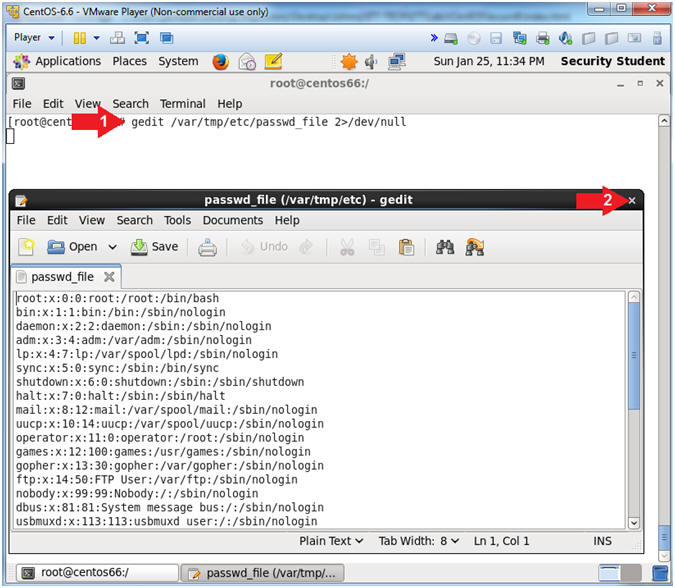Cut selection with scissors icon

point(347,247)
